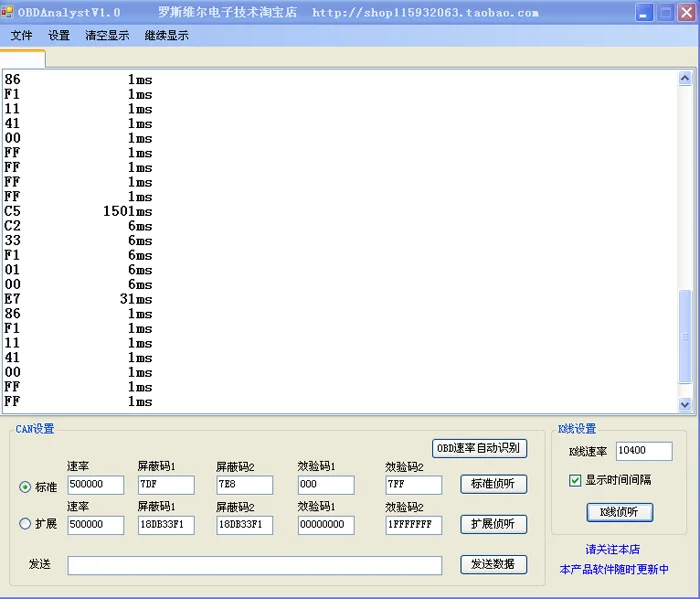Image resolution: width=700 pixels, height=599 pixels.
Task: Click the 1501ms interval value
Action: [x=128, y=211]
